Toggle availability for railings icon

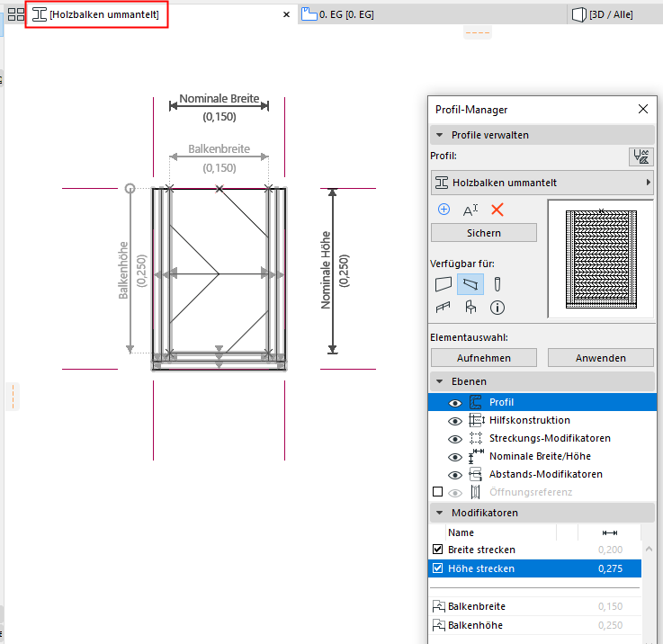tap(443, 307)
